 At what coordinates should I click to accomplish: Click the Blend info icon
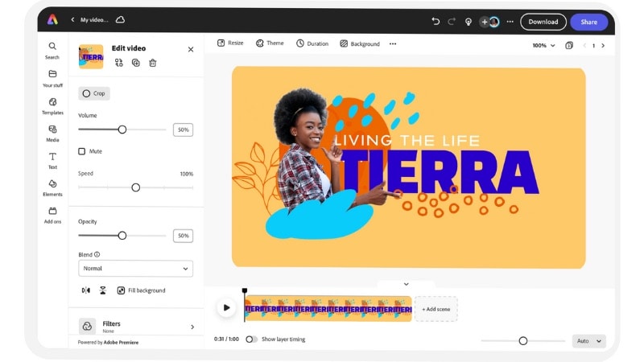[97, 254]
